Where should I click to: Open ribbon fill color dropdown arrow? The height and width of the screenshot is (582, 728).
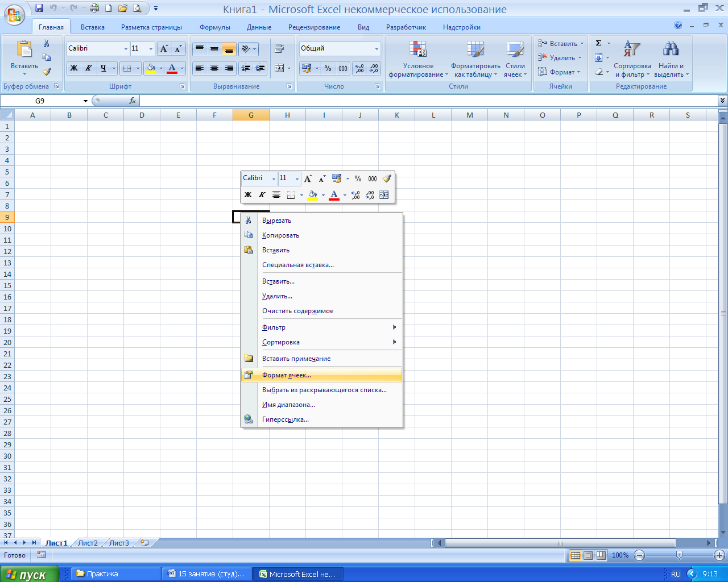161,68
